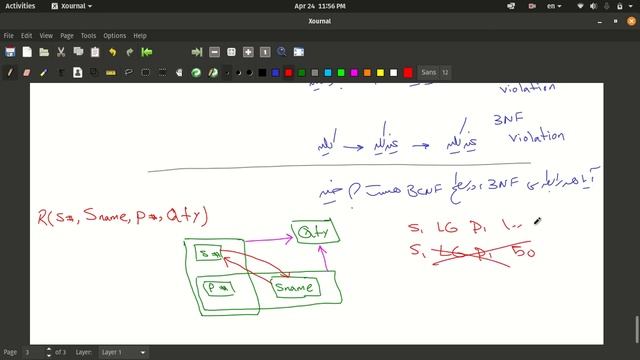Open the File menu
640x360 pixels.
pyautogui.click(x=9, y=36)
